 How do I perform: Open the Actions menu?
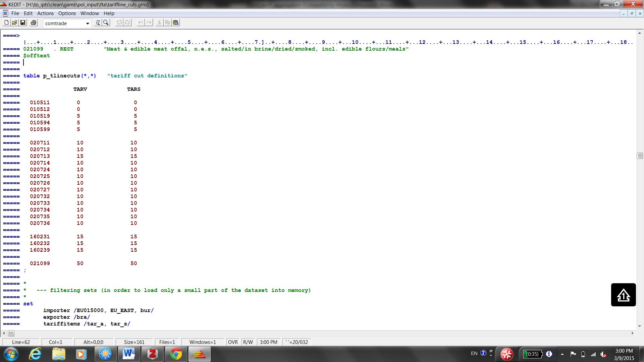[x=45, y=13]
